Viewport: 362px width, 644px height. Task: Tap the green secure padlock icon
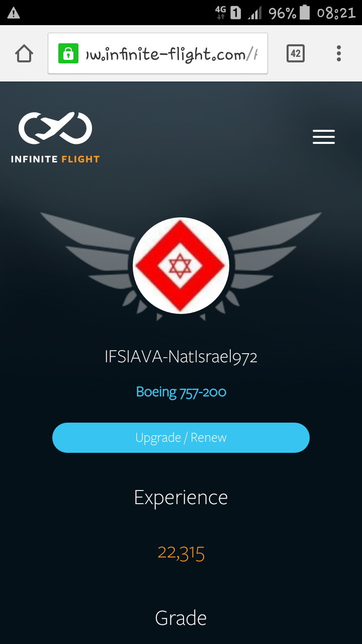click(68, 53)
